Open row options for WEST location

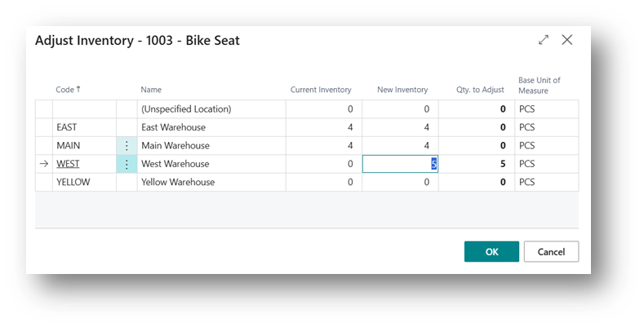[127, 164]
